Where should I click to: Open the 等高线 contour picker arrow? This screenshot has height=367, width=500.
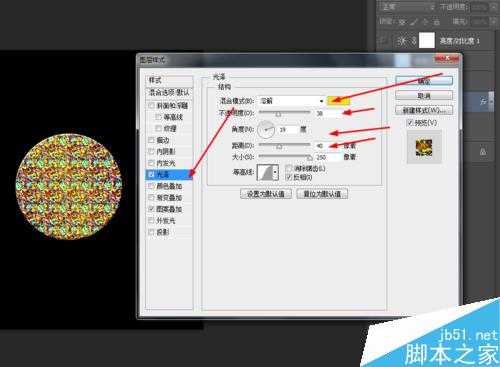click(x=275, y=172)
